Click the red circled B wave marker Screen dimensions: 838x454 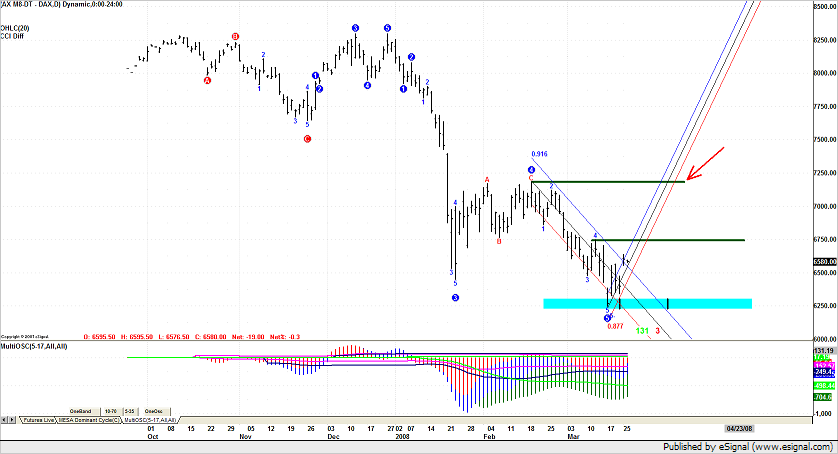(235, 37)
